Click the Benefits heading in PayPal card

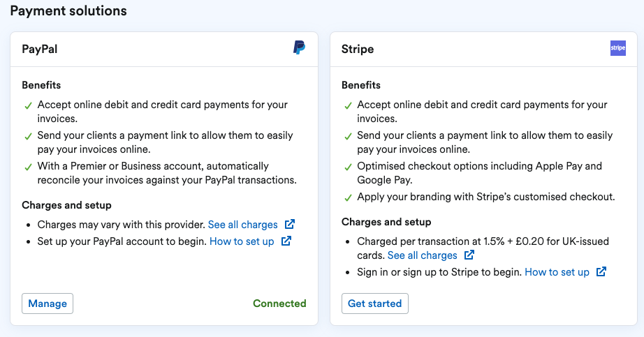click(41, 85)
